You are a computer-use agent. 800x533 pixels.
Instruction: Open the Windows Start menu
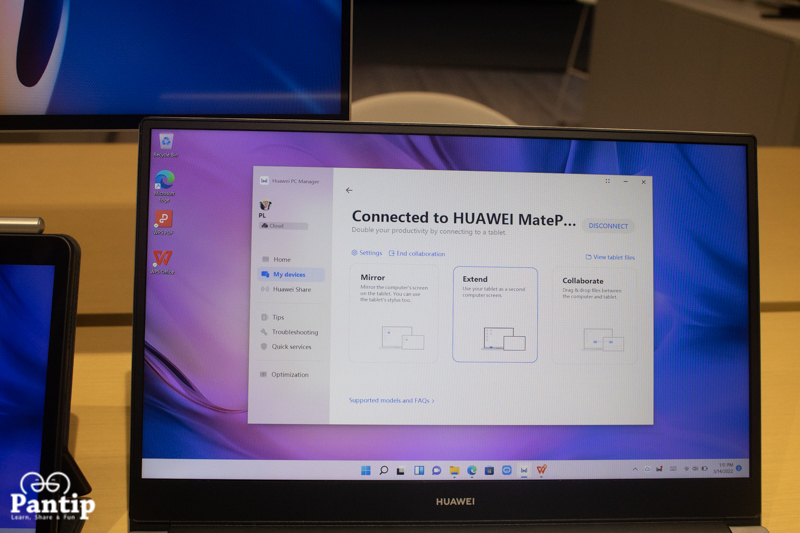[366, 470]
